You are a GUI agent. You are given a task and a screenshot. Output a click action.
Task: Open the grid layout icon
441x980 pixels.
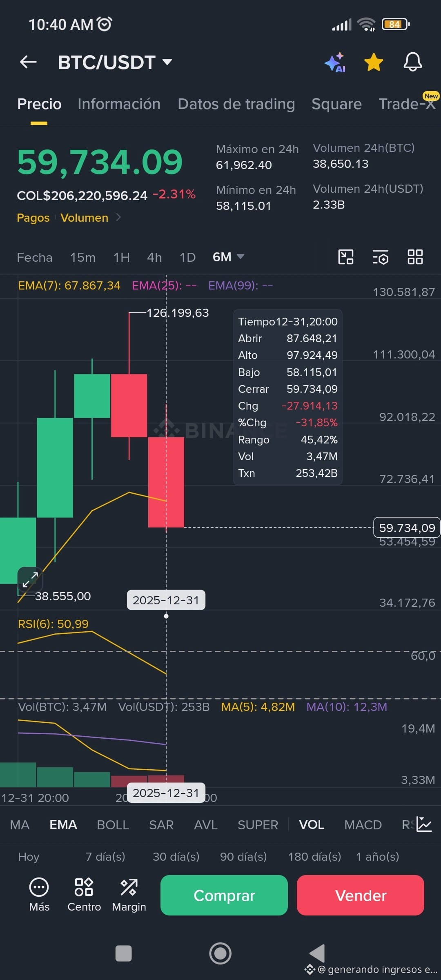point(415,257)
